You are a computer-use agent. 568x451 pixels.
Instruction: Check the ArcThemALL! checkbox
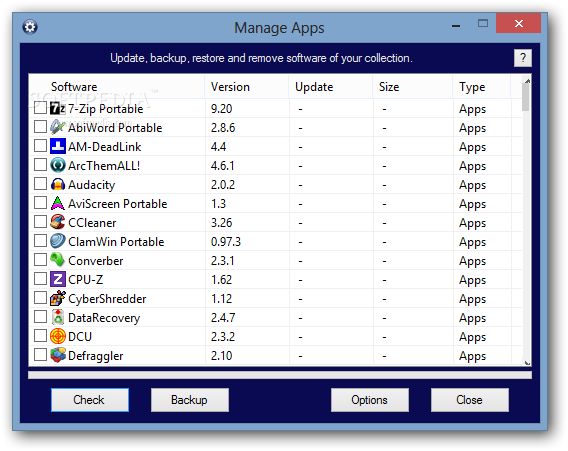click(x=40, y=164)
